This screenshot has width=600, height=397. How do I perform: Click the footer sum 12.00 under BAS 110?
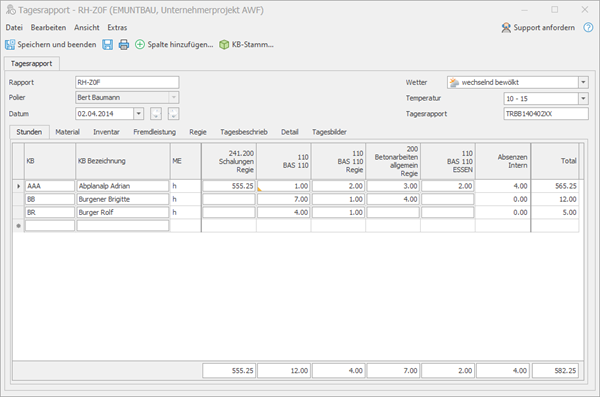coord(284,371)
